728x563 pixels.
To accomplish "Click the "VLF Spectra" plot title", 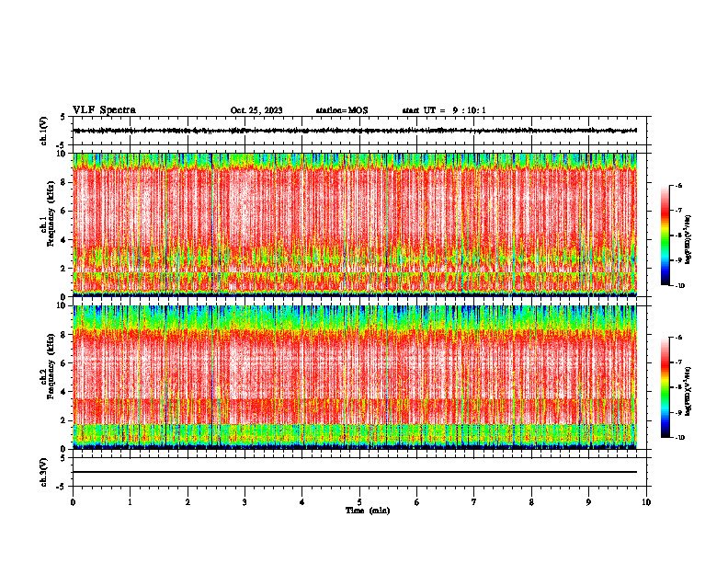I will tap(104, 110).
